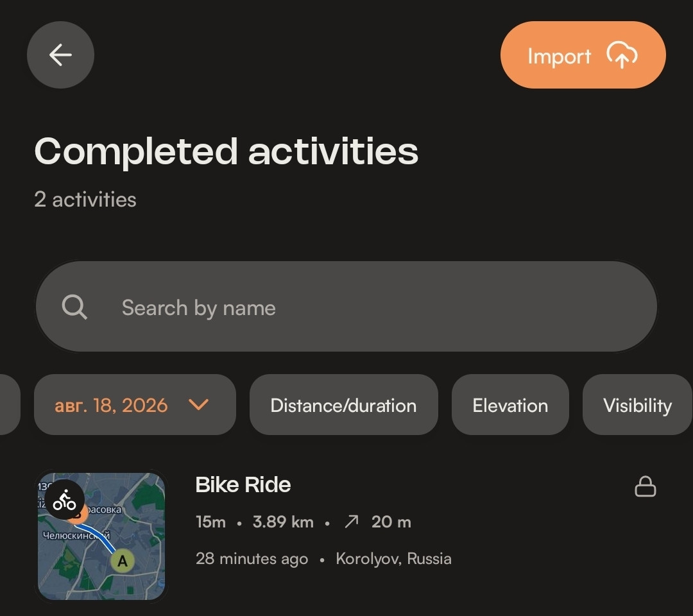Viewport: 693px width, 616px height.
Task: Focus the Search by name field
Action: 346,307
